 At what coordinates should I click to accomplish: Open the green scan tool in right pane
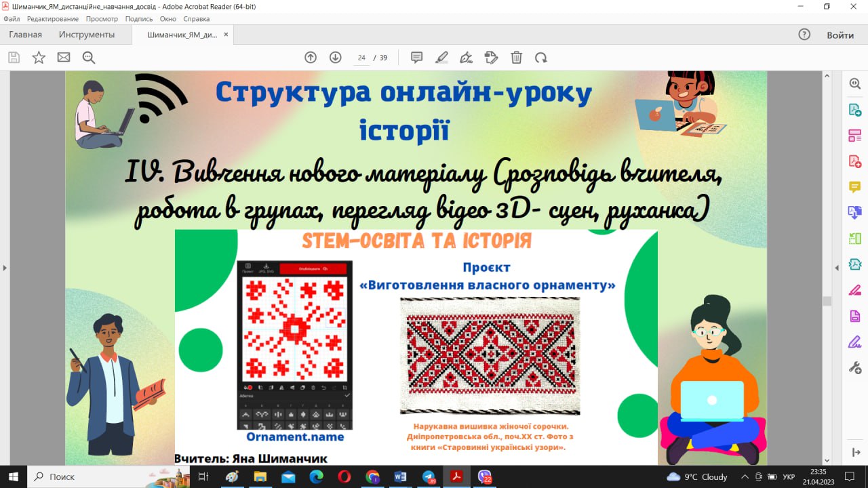855,239
